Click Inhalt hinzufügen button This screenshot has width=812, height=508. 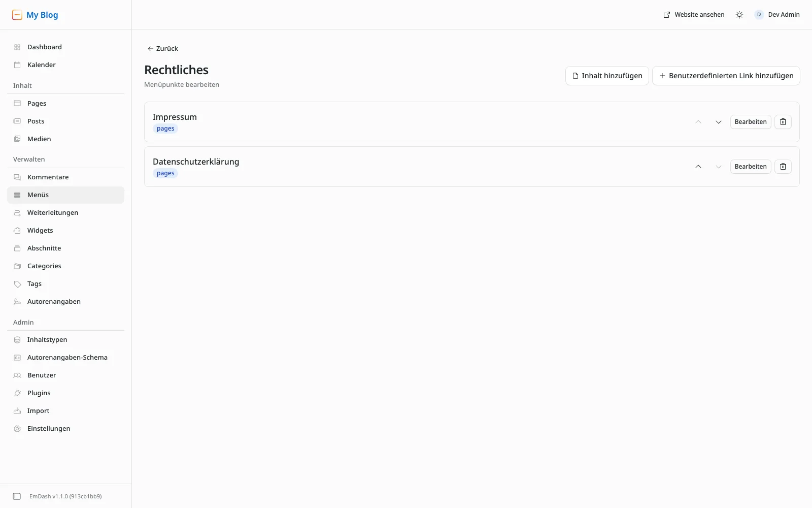[x=607, y=76]
